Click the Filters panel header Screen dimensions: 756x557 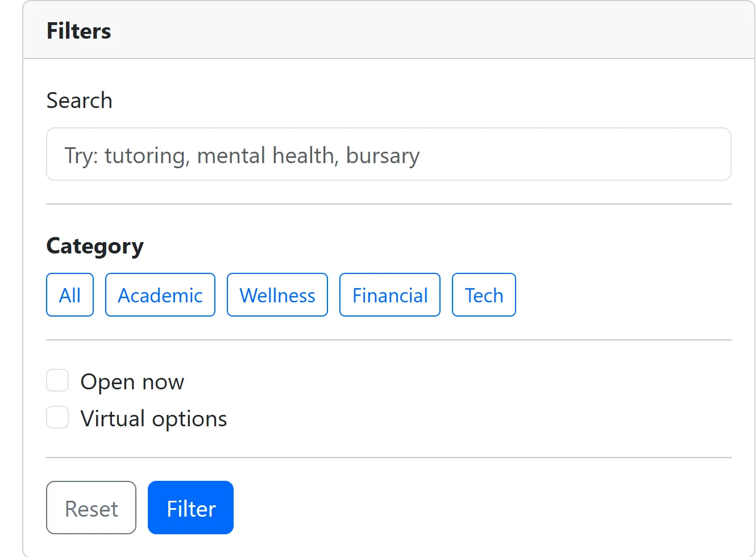point(78,31)
